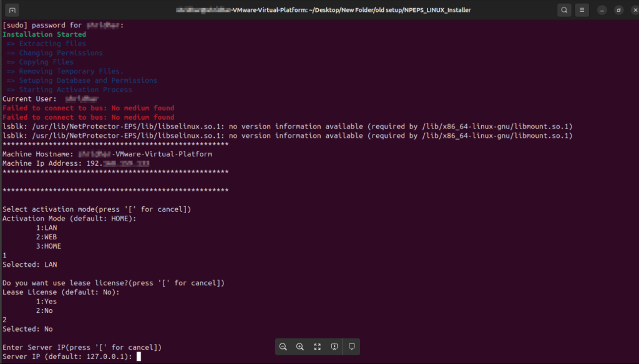Open the terminal hamburger menu
Screen dimensions: 639x364
tap(582, 10)
